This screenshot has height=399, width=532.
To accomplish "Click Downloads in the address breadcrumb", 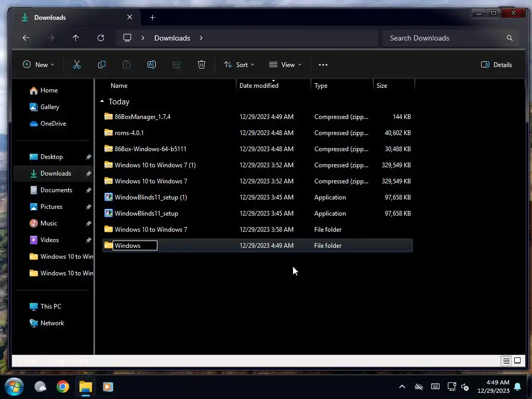I will [x=172, y=38].
